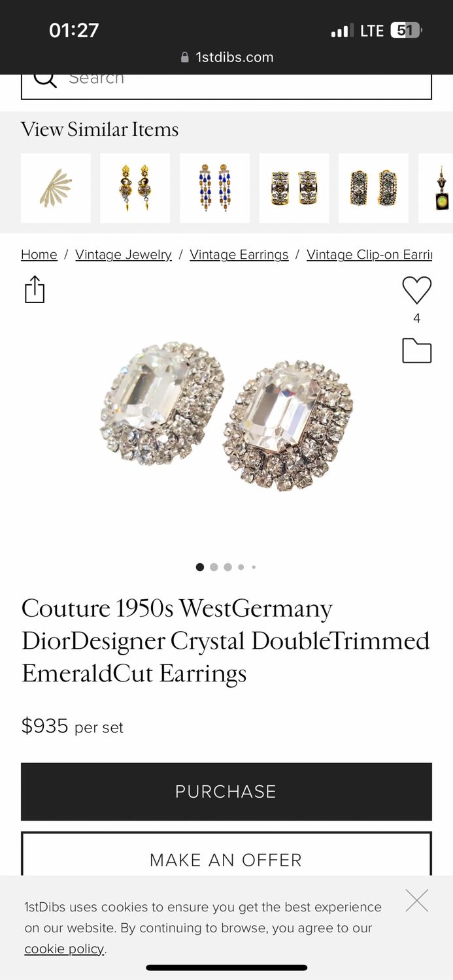Dismiss cookie banner with X icon
This screenshot has width=453, height=980.
pyautogui.click(x=416, y=900)
